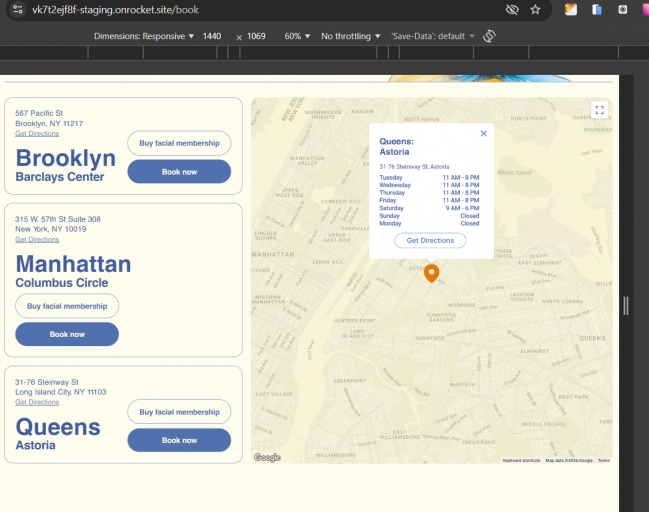Click the Barclays Center subtitle
Screen dimensions: 649x512
pyautogui.click(x=60, y=177)
